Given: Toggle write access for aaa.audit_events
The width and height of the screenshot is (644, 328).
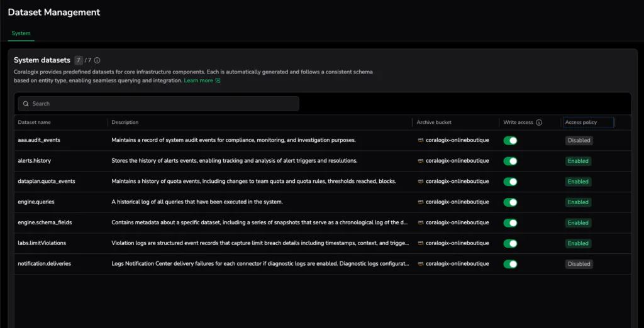Looking at the screenshot, I should [510, 140].
